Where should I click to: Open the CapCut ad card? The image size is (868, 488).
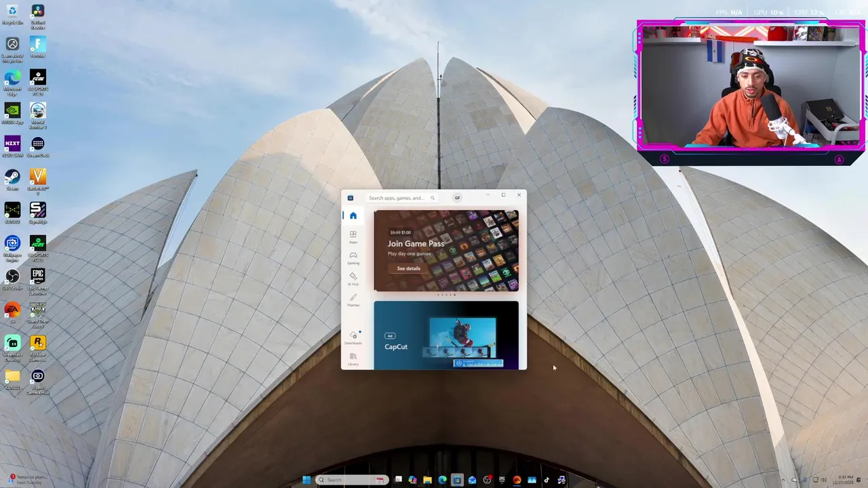coord(446,335)
